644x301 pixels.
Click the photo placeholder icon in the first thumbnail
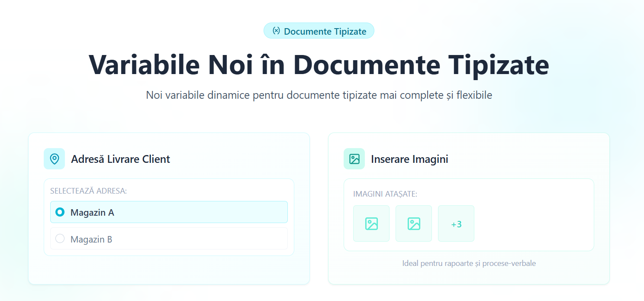371,223
